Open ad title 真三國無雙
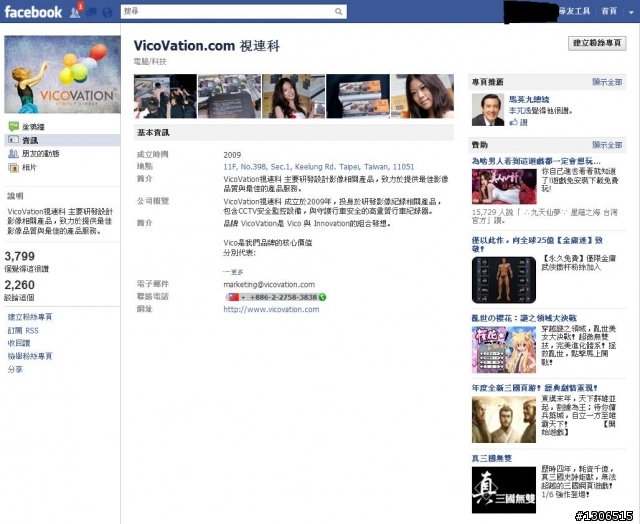This screenshot has width=640, height=524. [492, 458]
